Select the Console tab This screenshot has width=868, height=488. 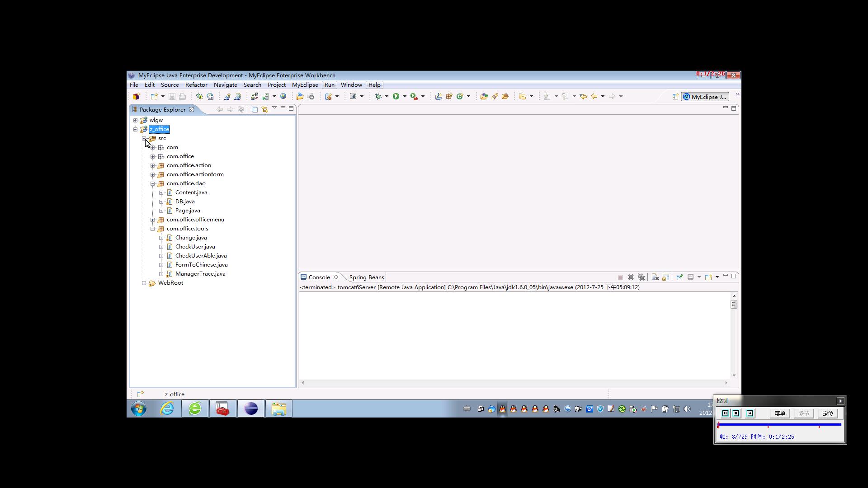tap(319, 277)
